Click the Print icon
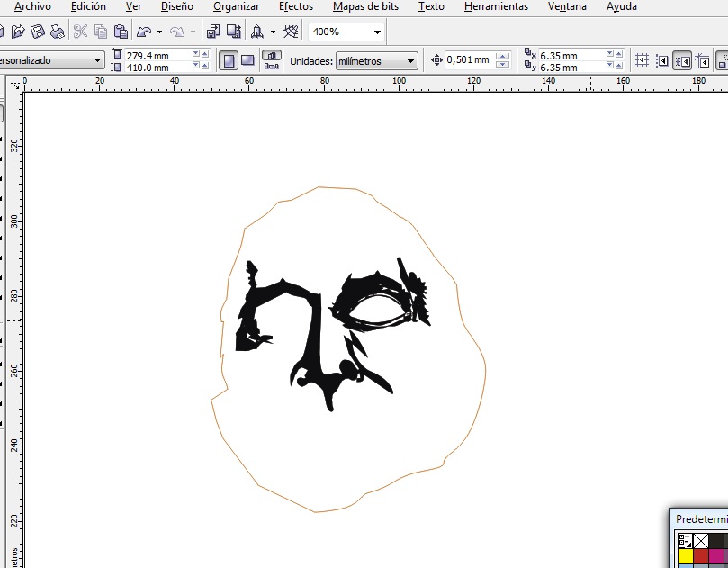This screenshot has width=728, height=568. pos(57,32)
